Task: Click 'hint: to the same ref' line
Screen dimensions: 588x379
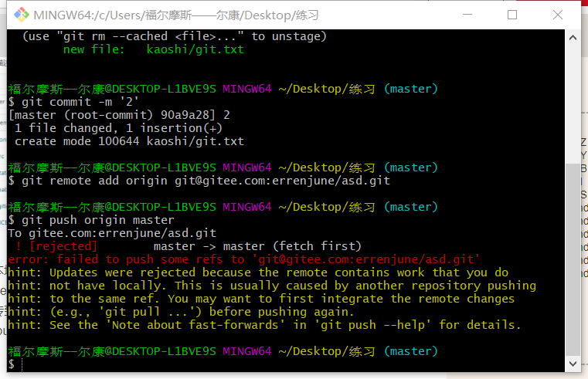Action: pyautogui.click(x=261, y=299)
